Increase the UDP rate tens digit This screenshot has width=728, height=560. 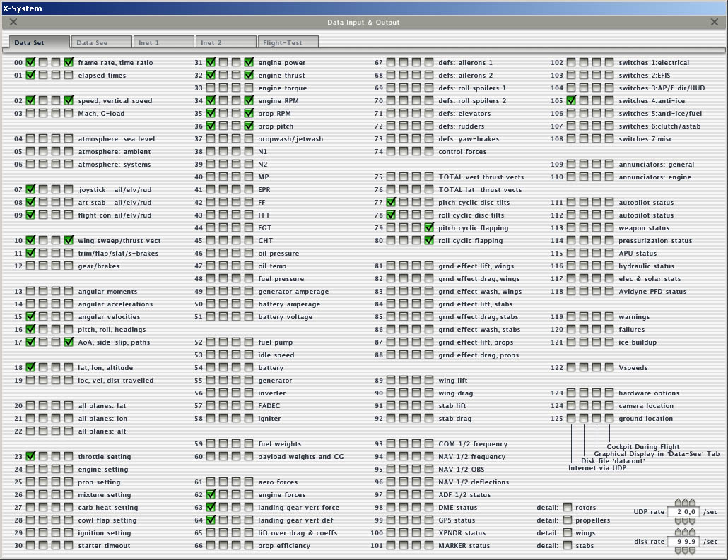tap(678, 503)
